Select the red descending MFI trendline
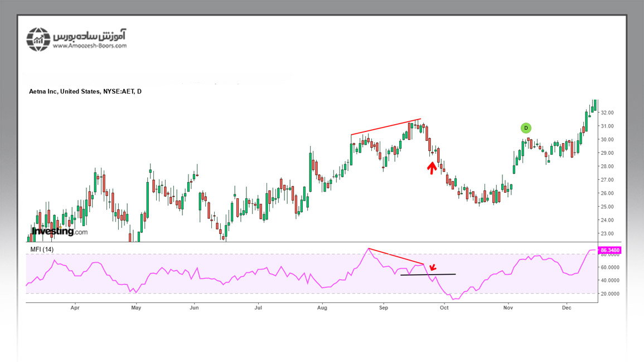The height and width of the screenshot is (362, 644). tap(396, 256)
